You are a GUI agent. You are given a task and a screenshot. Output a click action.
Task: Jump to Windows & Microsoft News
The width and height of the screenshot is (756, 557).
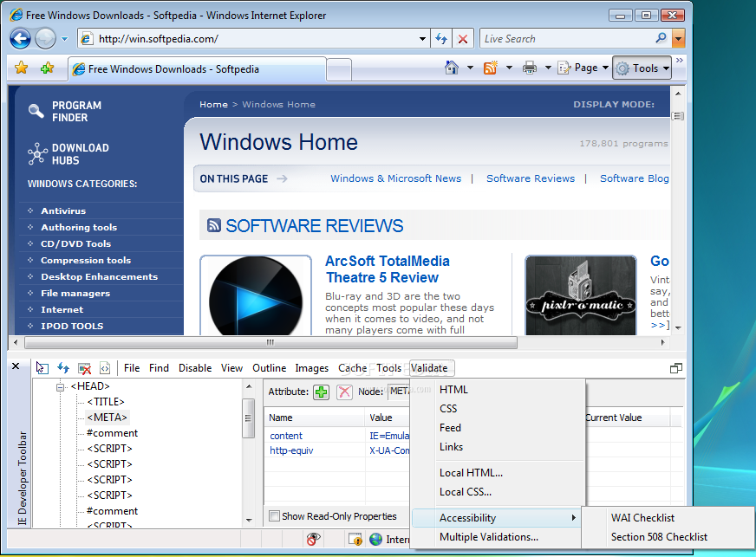click(x=396, y=178)
